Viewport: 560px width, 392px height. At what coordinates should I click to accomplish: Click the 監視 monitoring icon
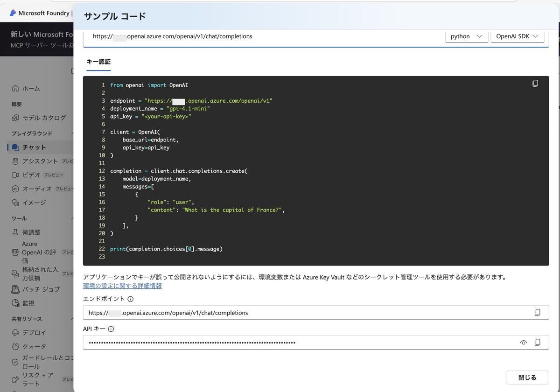coord(15,303)
